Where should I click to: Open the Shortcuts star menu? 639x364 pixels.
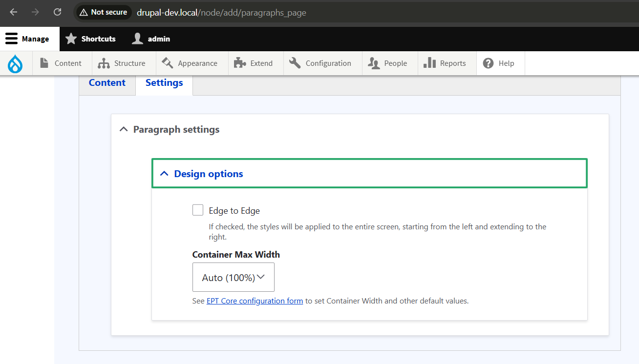tap(90, 39)
